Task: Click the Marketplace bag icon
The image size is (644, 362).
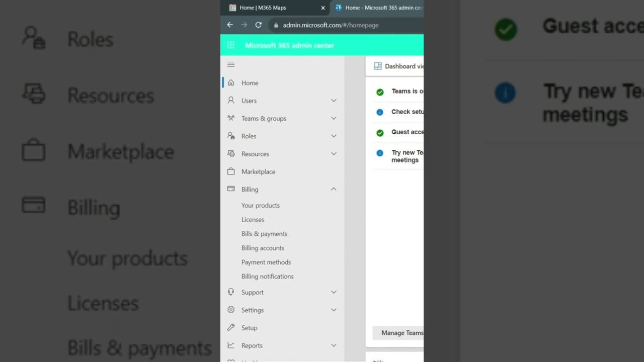Action: (231, 171)
